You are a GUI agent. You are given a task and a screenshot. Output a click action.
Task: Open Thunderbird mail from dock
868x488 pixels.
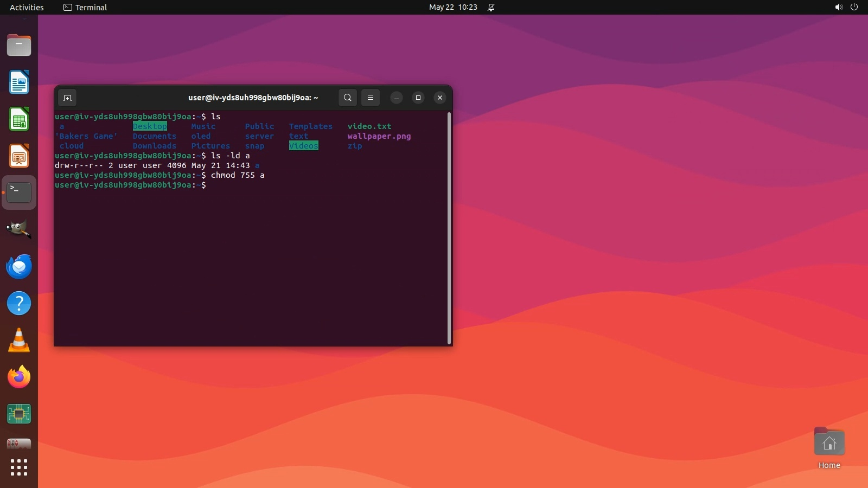click(x=19, y=266)
